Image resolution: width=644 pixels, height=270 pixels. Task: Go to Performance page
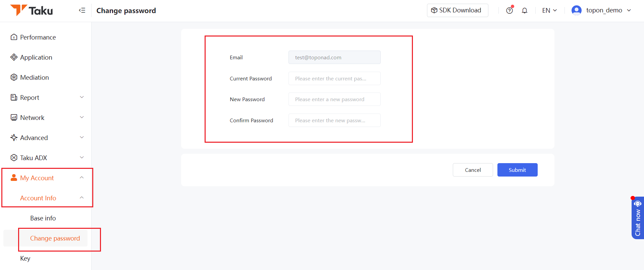coord(38,37)
